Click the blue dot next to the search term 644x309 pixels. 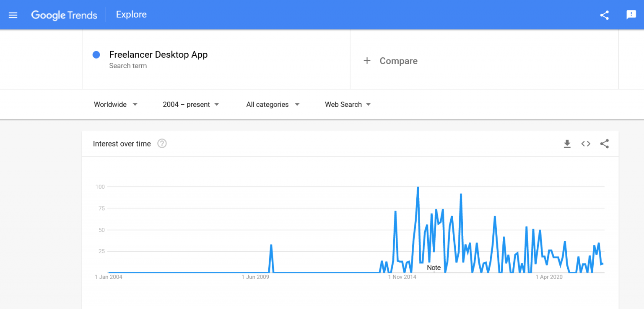pyautogui.click(x=96, y=54)
